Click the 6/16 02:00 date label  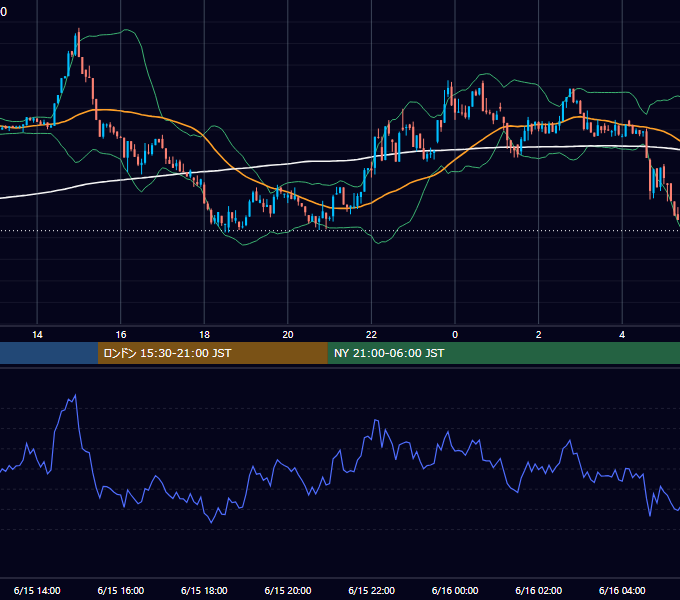click(x=539, y=590)
